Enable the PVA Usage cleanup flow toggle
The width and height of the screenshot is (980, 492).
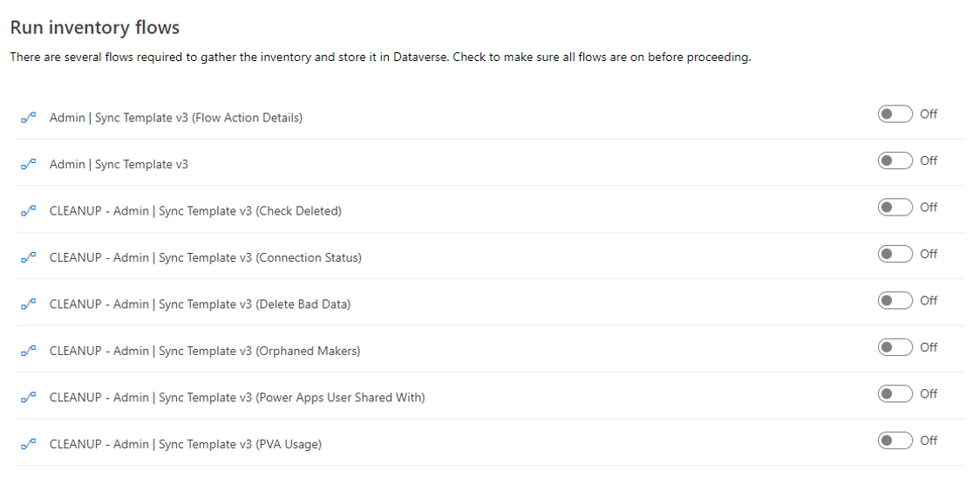tap(895, 441)
